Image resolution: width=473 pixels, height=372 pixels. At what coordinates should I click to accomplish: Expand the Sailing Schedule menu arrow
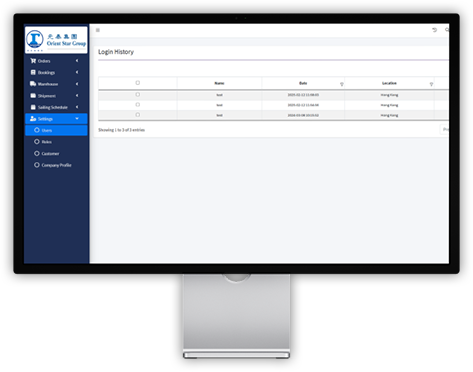coord(77,107)
